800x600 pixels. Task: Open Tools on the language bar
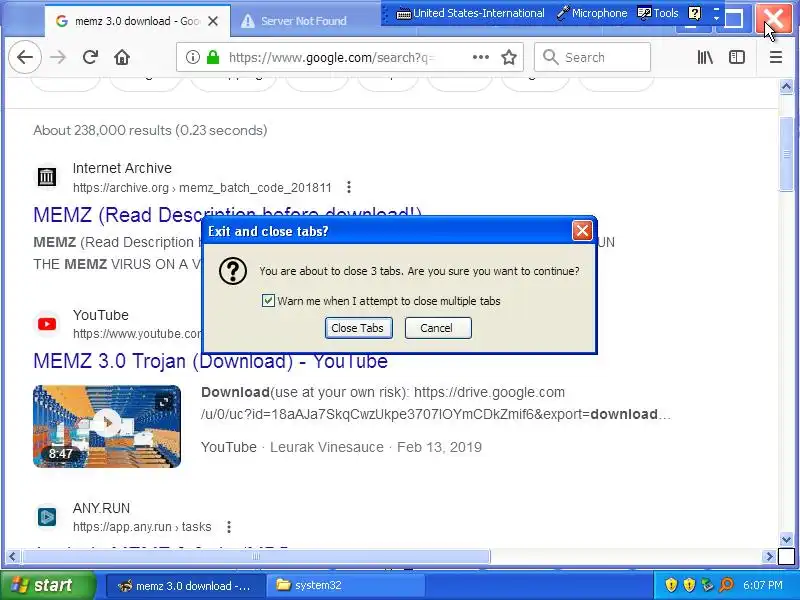(x=658, y=13)
